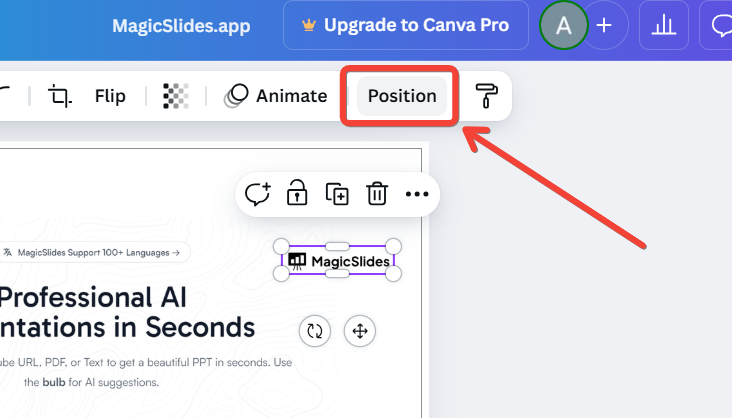
Task: Toggle the lock on the selected element
Action: (x=297, y=193)
